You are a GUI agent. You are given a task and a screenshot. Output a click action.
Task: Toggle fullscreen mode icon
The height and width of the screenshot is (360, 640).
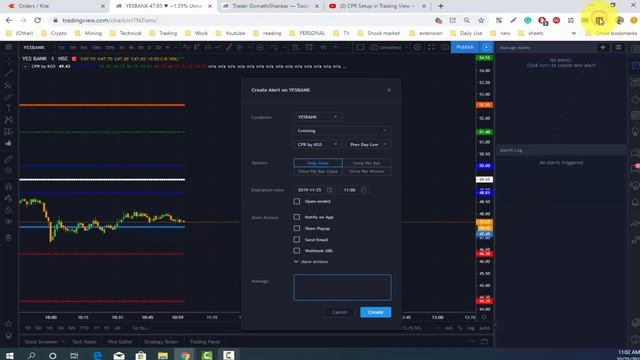[431, 47]
